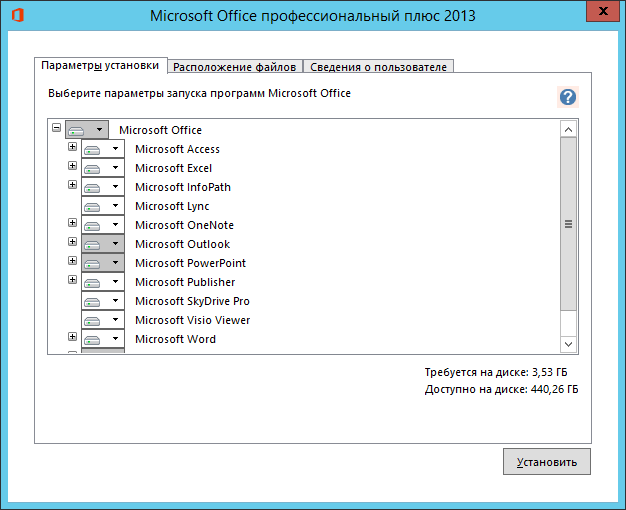Select the Microsoft Access label
The width and height of the screenshot is (626, 510).
coord(177,149)
